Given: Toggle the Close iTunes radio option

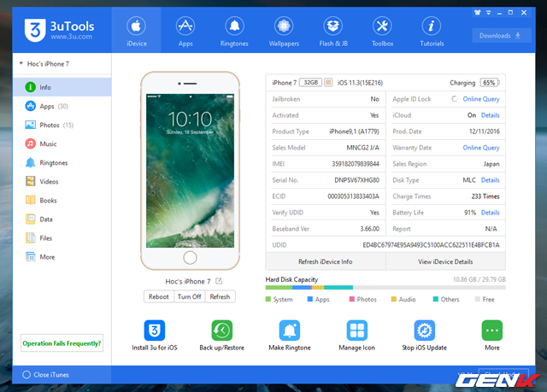Looking at the screenshot, I should pyautogui.click(x=26, y=375).
